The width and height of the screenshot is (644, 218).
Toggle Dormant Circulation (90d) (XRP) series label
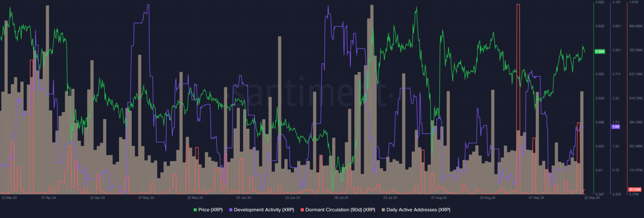[340, 209]
